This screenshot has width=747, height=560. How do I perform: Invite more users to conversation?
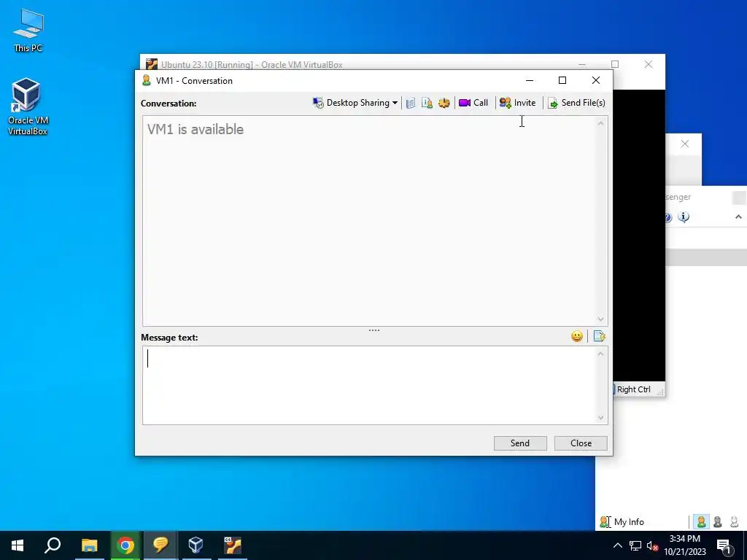point(518,103)
